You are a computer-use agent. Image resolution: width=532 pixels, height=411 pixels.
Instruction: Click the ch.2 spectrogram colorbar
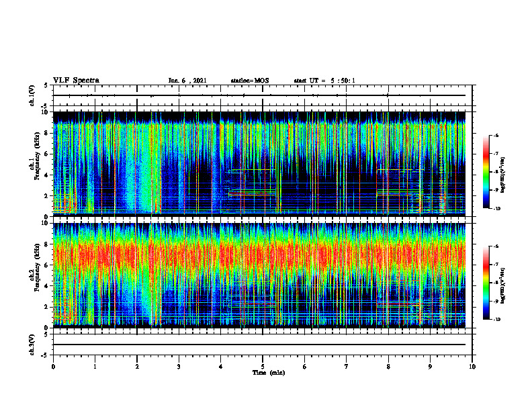coord(486,283)
